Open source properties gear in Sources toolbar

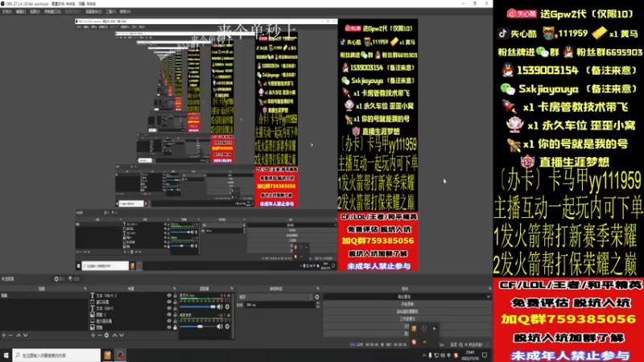click(x=107, y=335)
